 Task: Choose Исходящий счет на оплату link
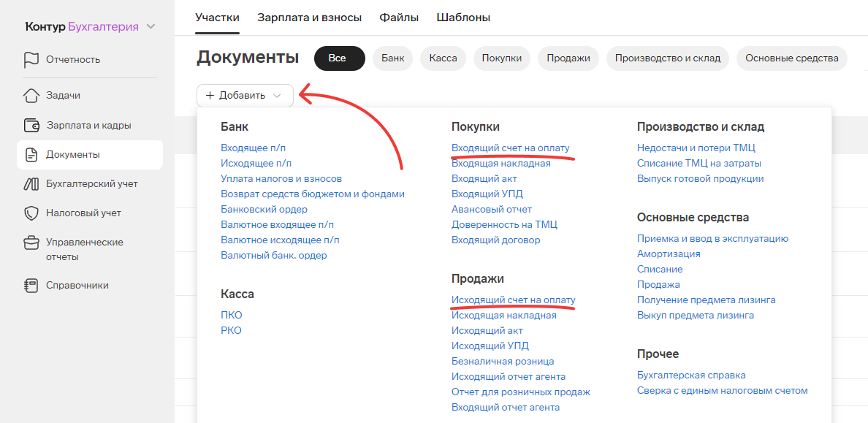pyautogui.click(x=514, y=300)
